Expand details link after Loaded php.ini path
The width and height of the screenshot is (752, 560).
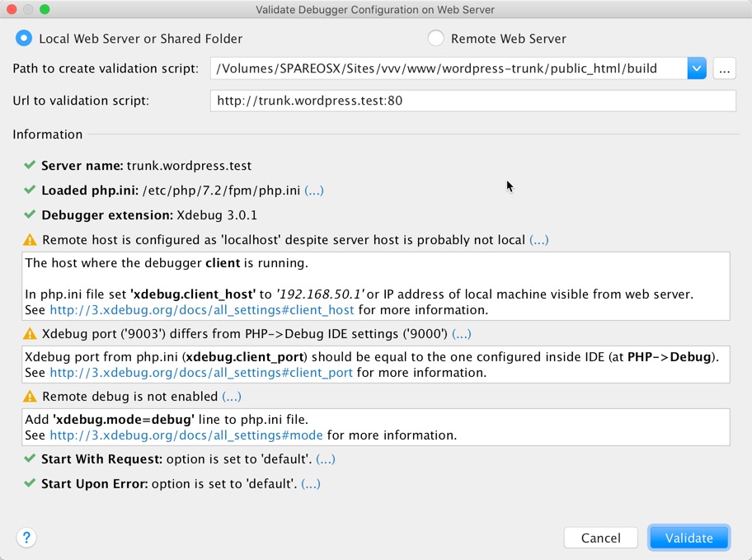[x=314, y=191]
